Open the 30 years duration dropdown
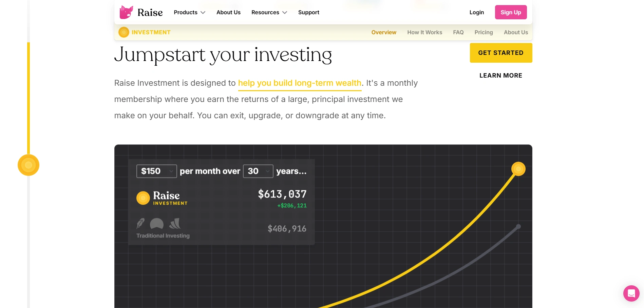 [x=258, y=171]
